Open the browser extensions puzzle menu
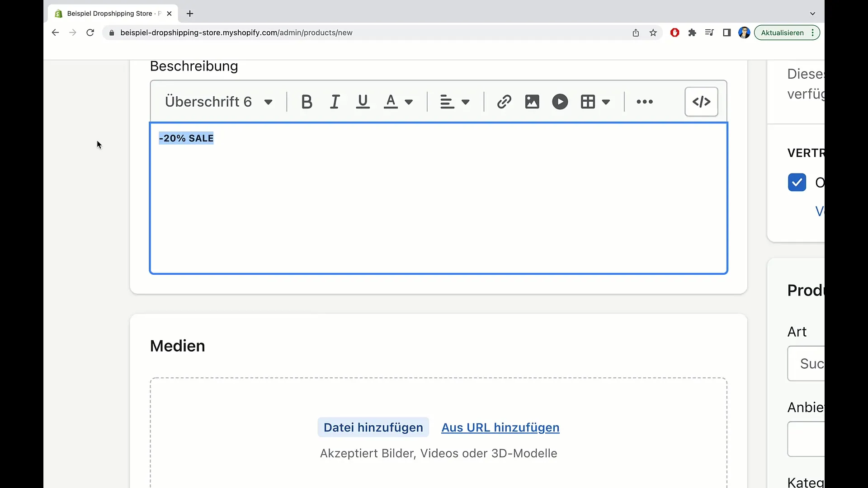868x488 pixels. click(x=692, y=33)
